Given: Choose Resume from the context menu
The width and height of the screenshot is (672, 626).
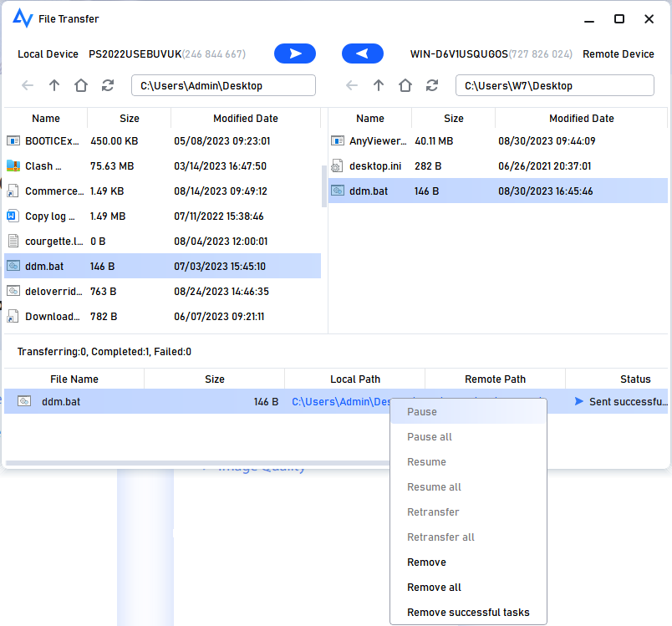Looking at the screenshot, I should (468, 462).
